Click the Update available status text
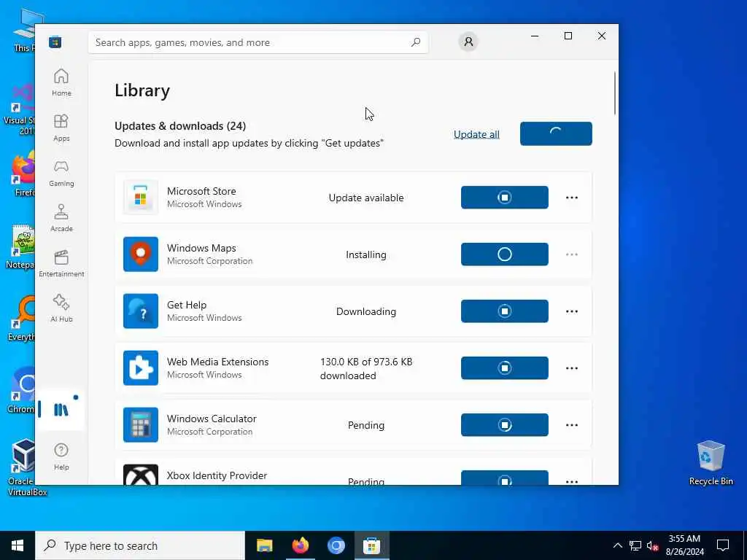Viewport: 747px width, 560px height. click(366, 198)
